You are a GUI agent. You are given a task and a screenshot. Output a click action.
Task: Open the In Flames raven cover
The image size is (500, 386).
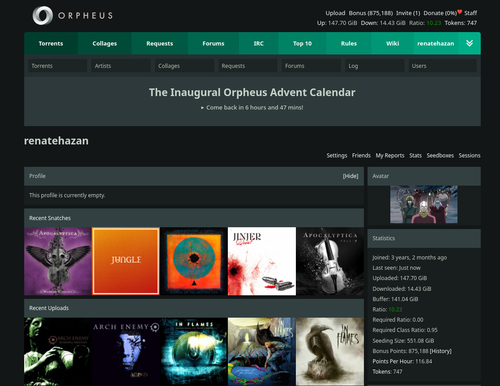pos(330,352)
